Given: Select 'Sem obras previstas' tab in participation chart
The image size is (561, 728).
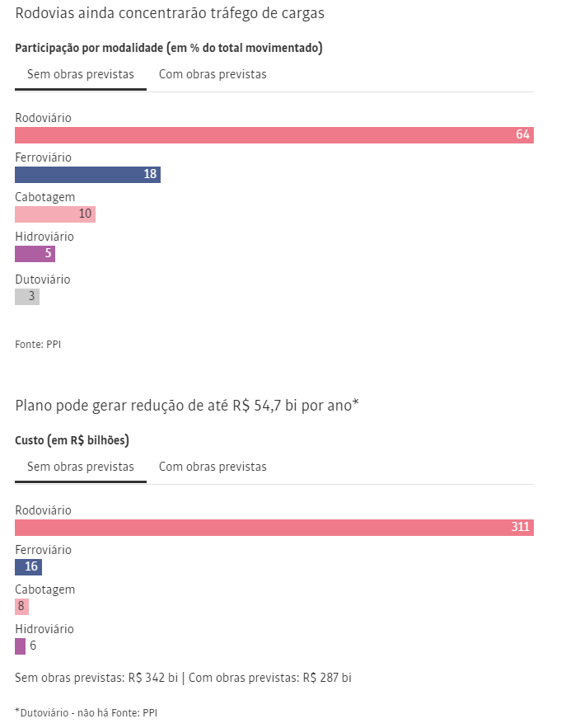Looking at the screenshot, I should click(80, 74).
